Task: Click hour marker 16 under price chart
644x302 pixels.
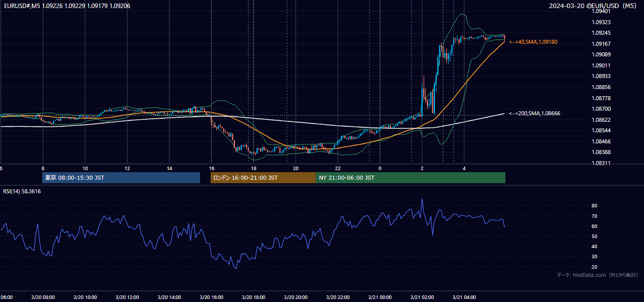Action: [x=212, y=168]
